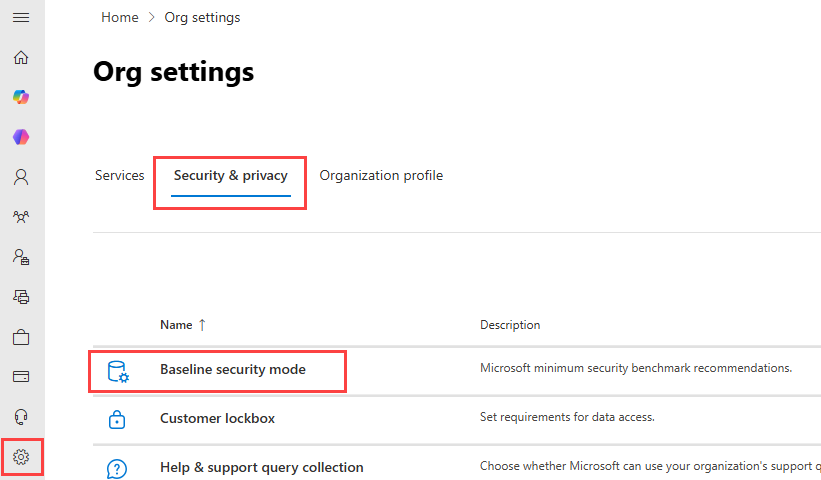Open the Teams & groups sidebar icon

[x=21, y=217]
